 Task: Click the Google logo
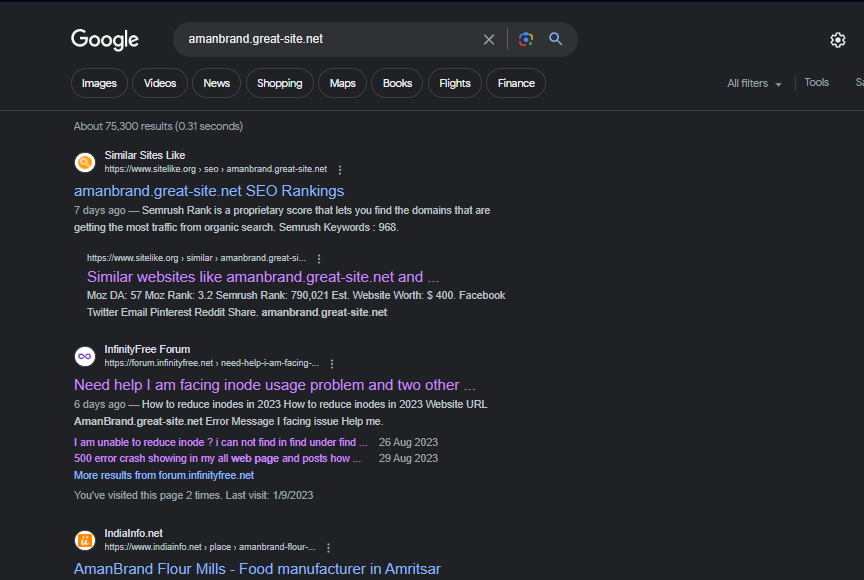(x=104, y=40)
